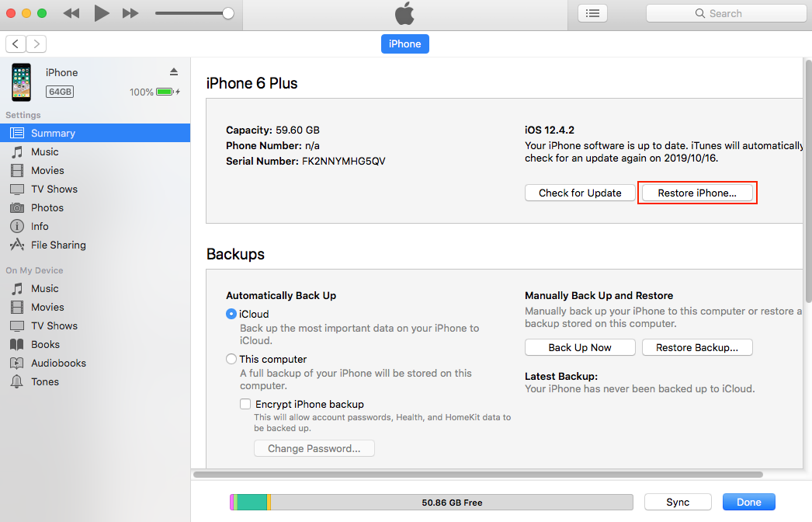Click the play button
812x522 pixels.
pyautogui.click(x=102, y=13)
